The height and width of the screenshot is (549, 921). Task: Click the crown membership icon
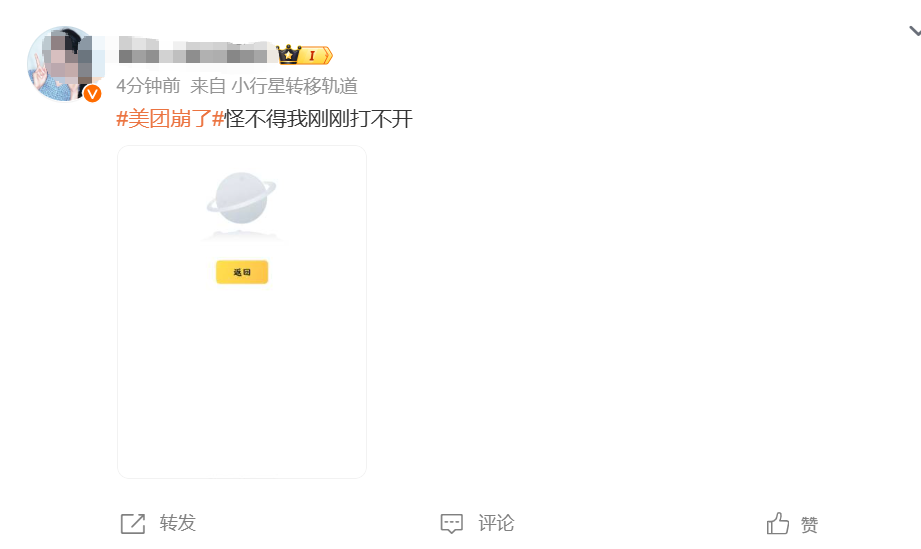pos(288,55)
